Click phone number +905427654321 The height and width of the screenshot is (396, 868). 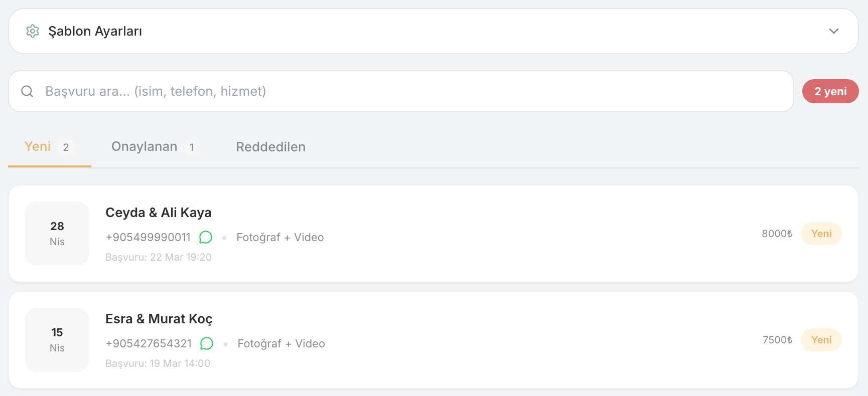click(x=149, y=343)
